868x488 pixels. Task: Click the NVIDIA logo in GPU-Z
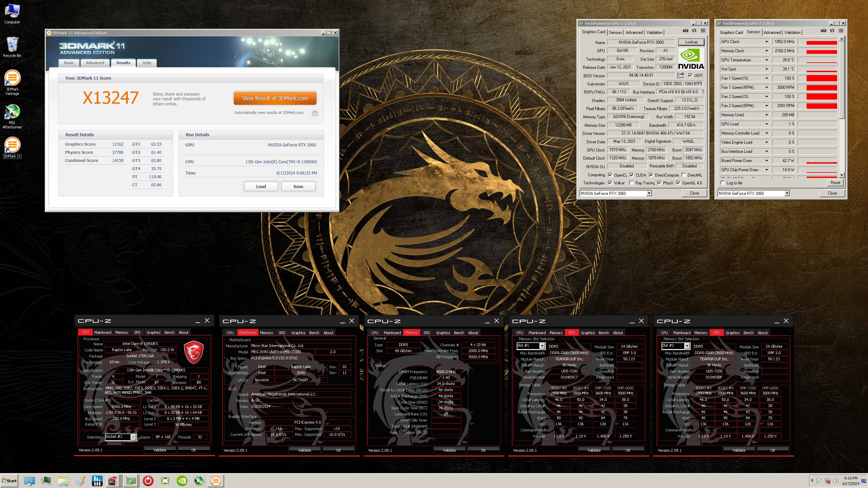(691, 59)
